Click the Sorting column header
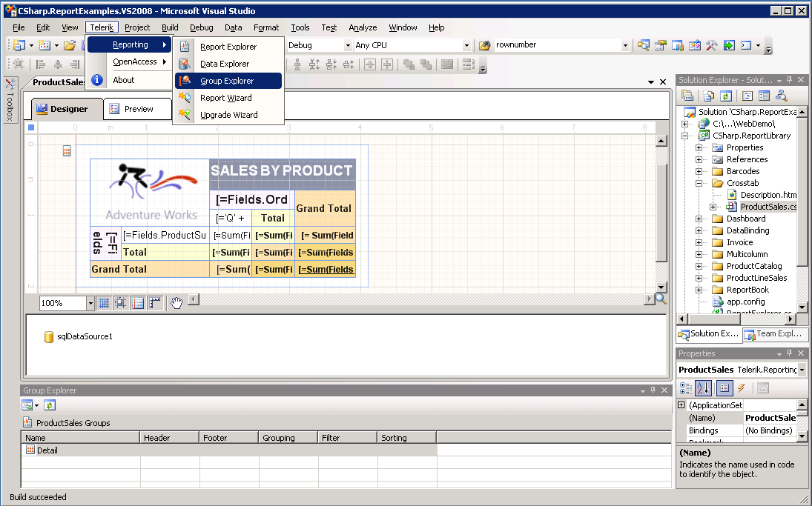 (406, 438)
